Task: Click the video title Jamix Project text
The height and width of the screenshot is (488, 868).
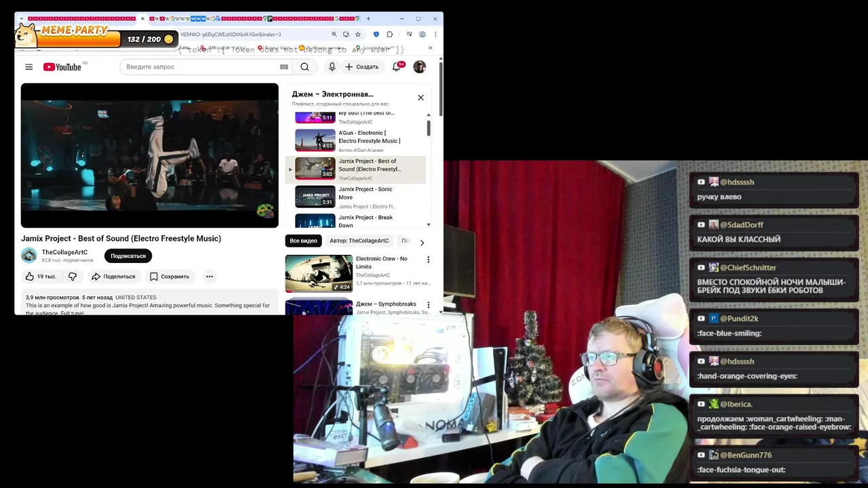Action: click(121, 239)
